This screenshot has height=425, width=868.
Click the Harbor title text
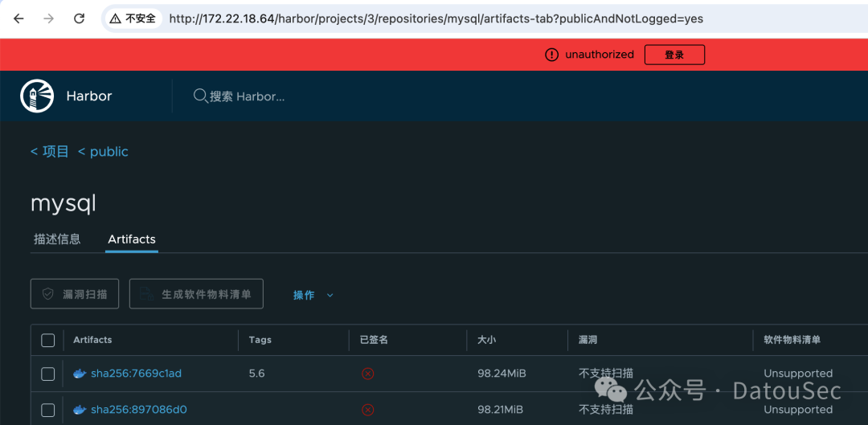click(89, 96)
